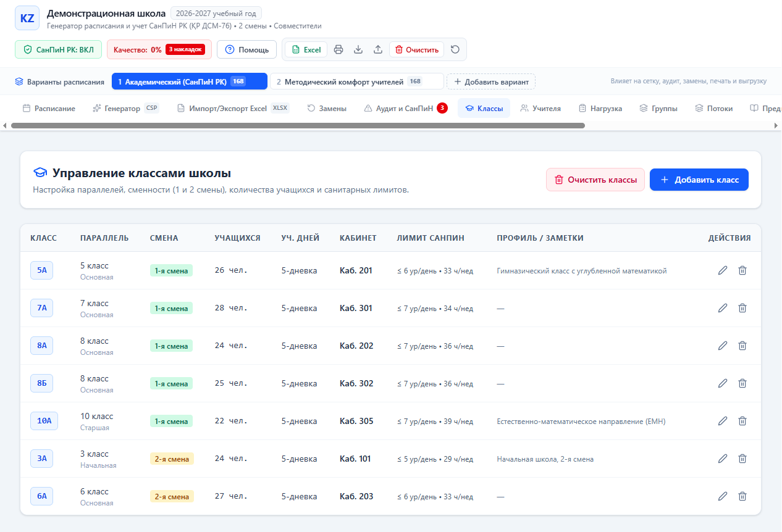Remove class 8А with its trash icon
Screen dimensions: 782x532
[x=742, y=346]
